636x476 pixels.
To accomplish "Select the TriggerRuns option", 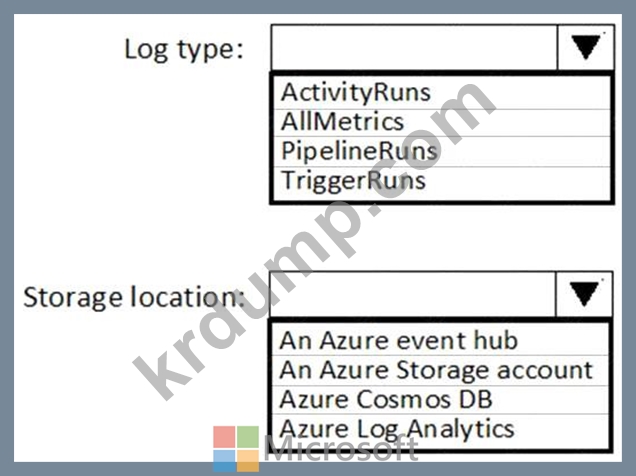I will pos(442,182).
